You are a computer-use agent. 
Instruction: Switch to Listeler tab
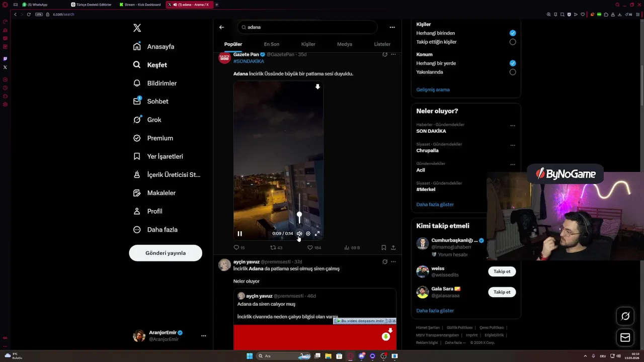tap(382, 44)
